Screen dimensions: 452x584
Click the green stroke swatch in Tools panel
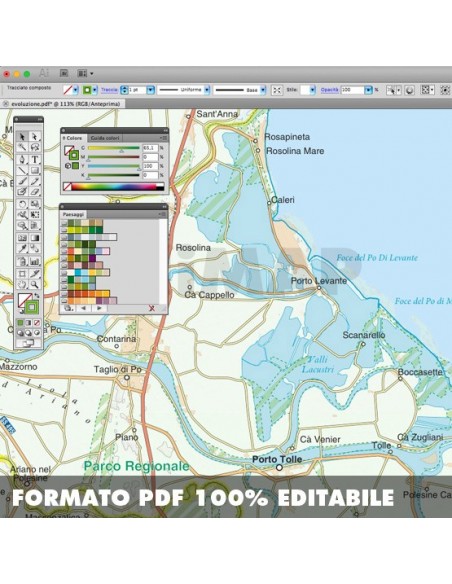[x=32, y=307]
